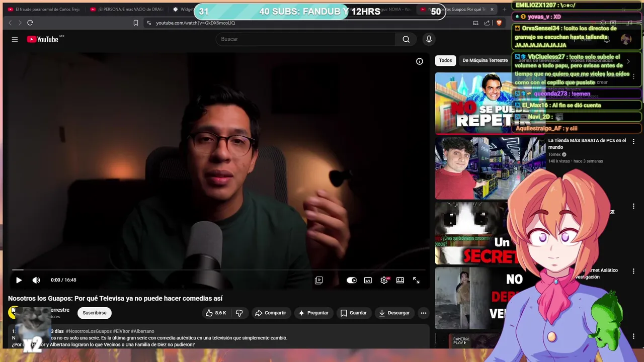Click the Preguntar button
The width and height of the screenshot is (644, 362).
click(313, 313)
